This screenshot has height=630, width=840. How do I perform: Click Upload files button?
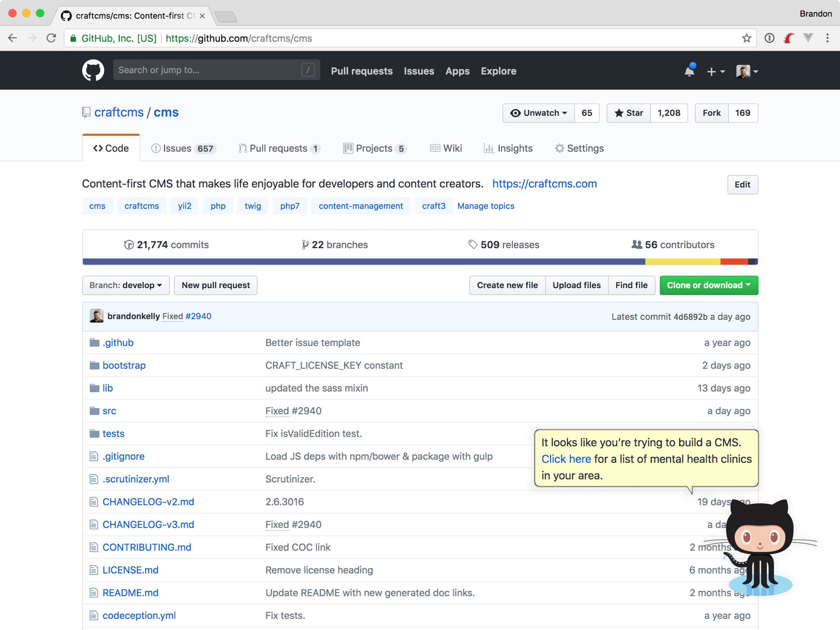pos(577,285)
